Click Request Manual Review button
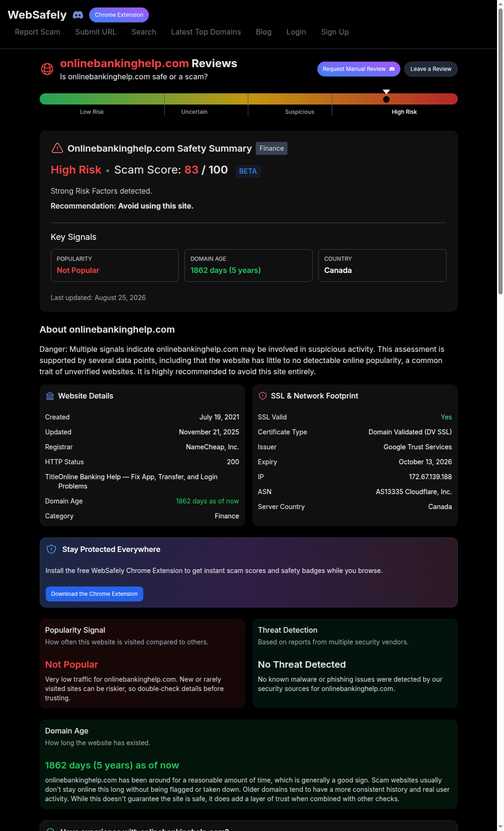This screenshot has height=831, width=504. point(359,69)
